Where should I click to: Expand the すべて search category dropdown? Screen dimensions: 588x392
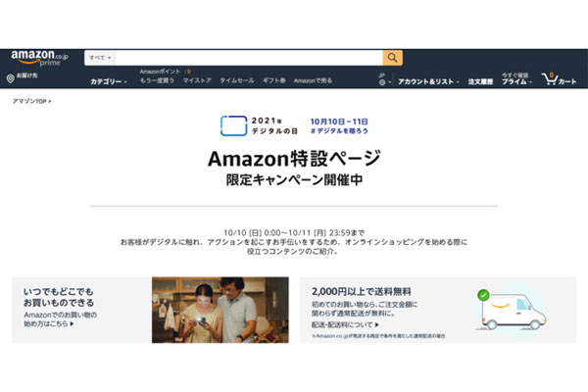100,58
